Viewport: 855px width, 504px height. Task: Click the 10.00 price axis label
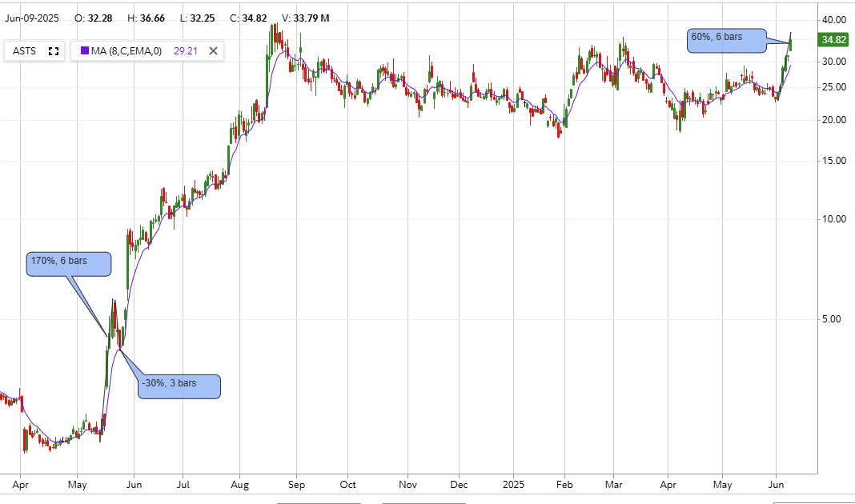[834, 219]
